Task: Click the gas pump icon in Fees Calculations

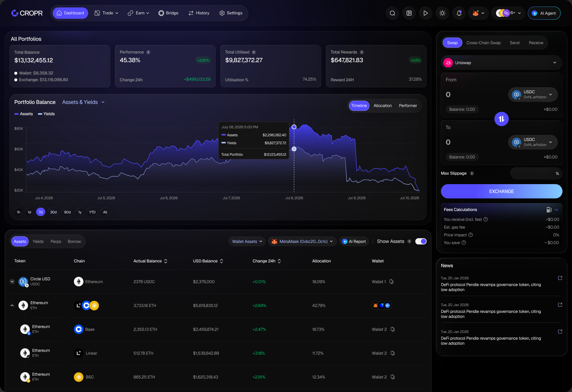Action: click(x=549, y=209)
